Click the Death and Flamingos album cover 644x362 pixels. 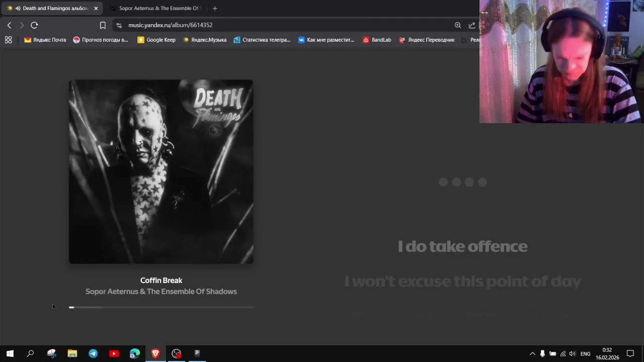click(161, 171)
